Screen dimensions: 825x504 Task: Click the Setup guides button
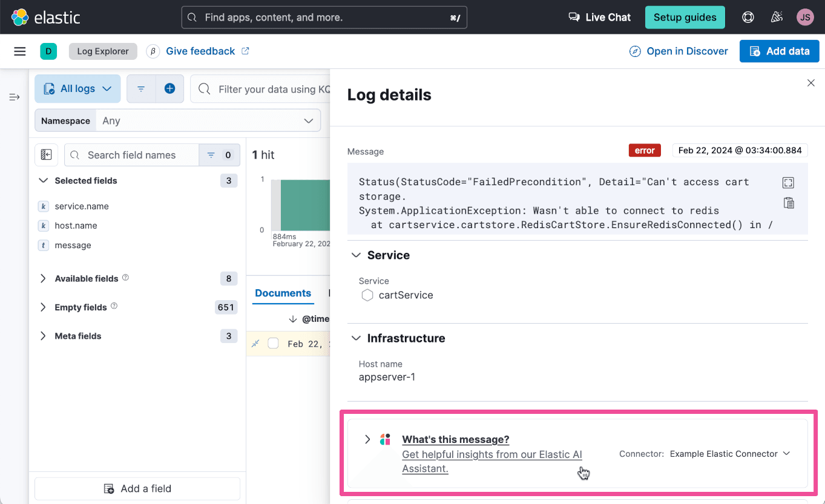(x=685, y=18)
